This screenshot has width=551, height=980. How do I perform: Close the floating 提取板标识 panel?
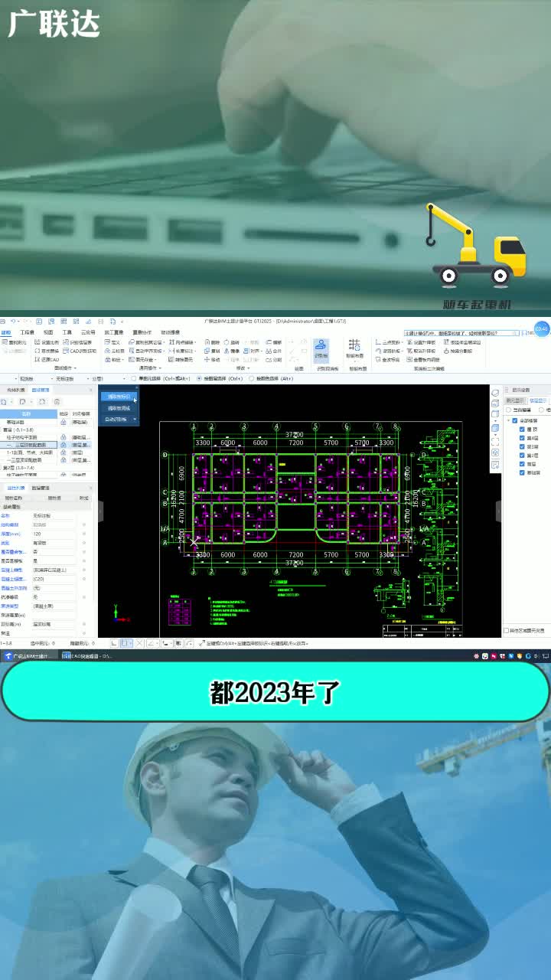click(136, 388)
